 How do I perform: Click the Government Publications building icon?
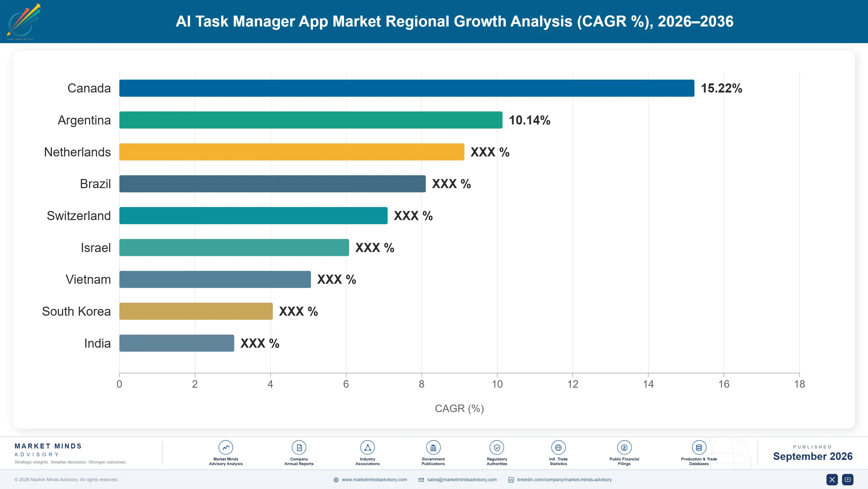click(433, 447)
